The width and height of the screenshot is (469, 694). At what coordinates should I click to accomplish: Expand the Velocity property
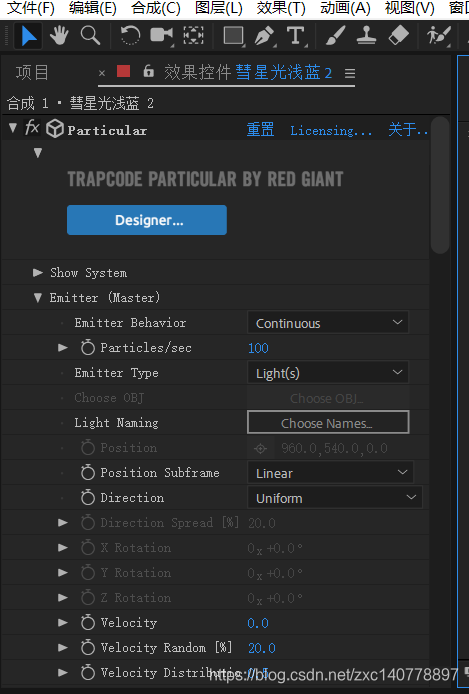click(63, 622)
